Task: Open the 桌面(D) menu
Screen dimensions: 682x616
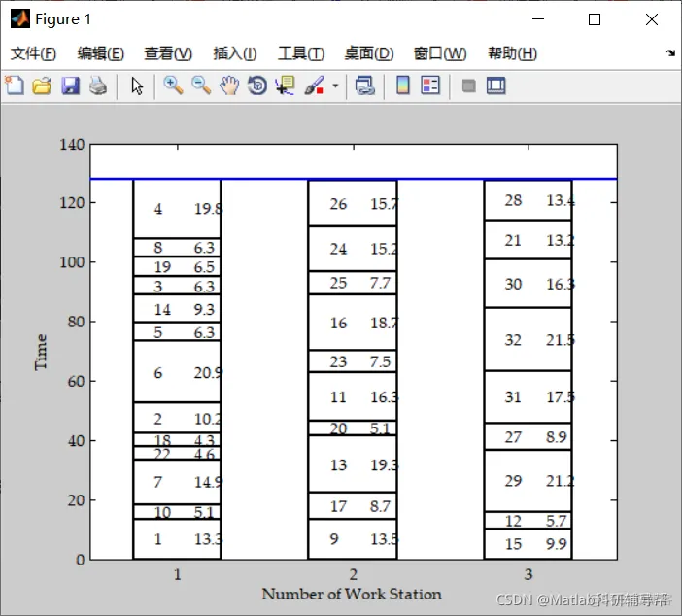Action: point(369,53)
